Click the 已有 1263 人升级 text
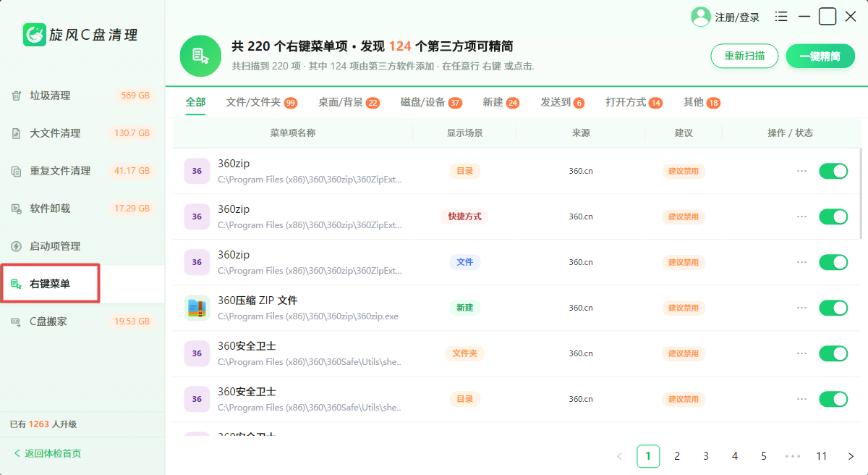 (43, 424)
